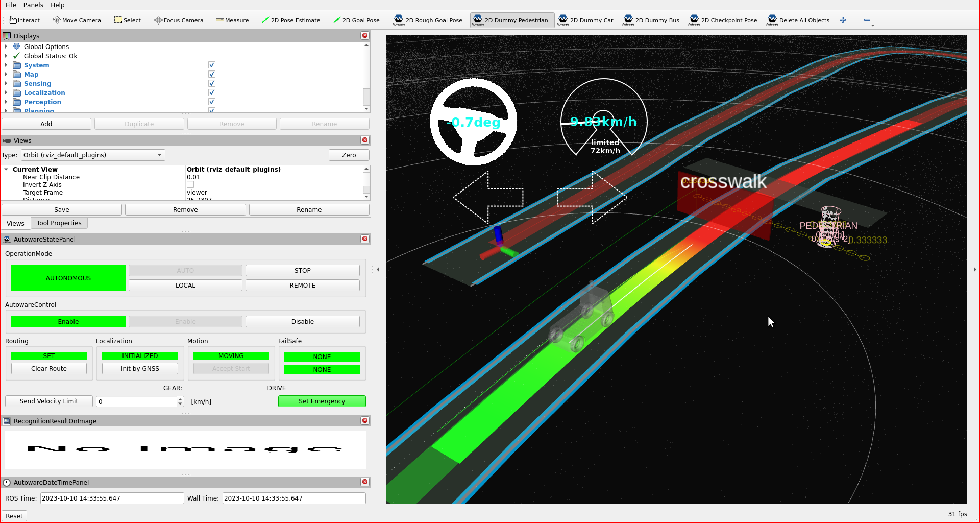Image resolution: width=980 pixels, height=523 pixels.
Task: Click the Clear Route button
Action: (49, 369)
